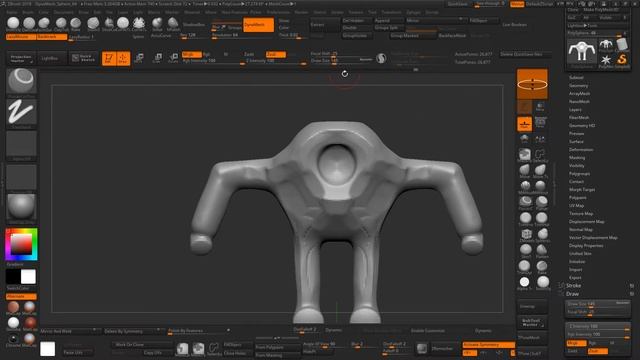Viewport: 640px width, 360px height.
Task: Select the Inflat brush icon
Action: click(x=157, y=23)
